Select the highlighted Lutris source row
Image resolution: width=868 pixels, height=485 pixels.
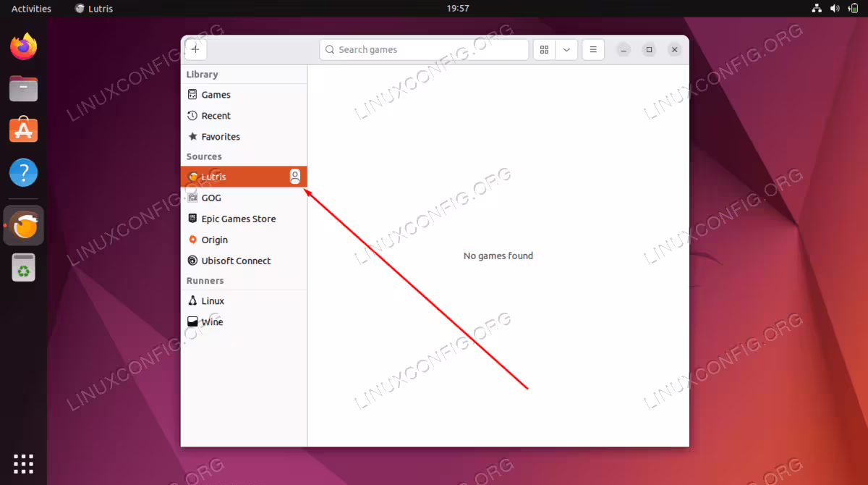coord(244,177)
